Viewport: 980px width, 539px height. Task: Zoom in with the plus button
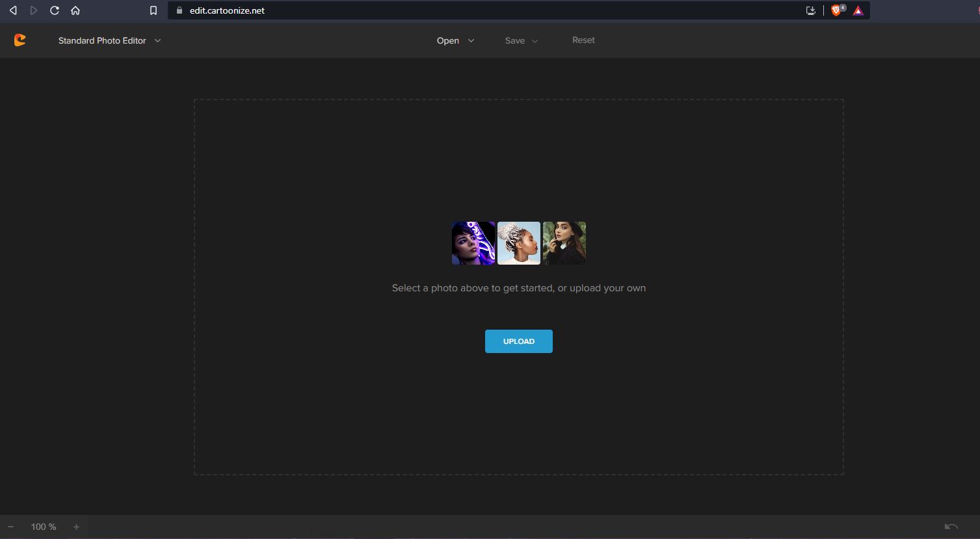[76, 527]
